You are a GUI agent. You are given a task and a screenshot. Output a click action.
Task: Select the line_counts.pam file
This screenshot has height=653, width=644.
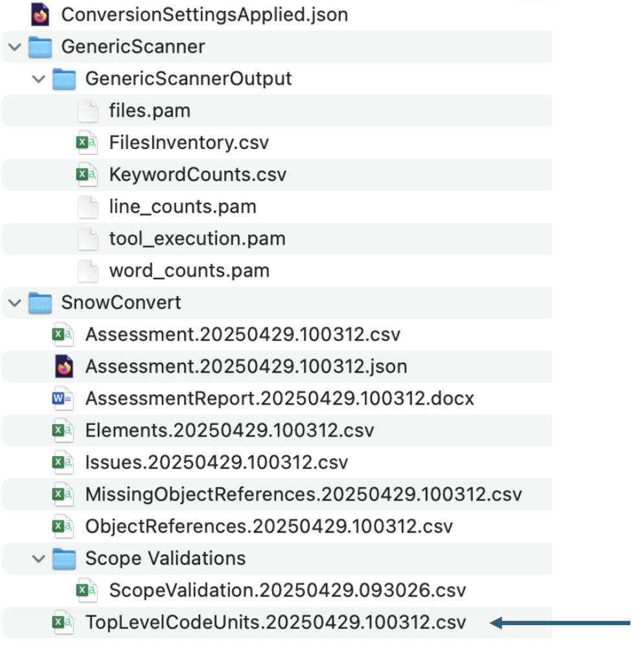point(181,206)
